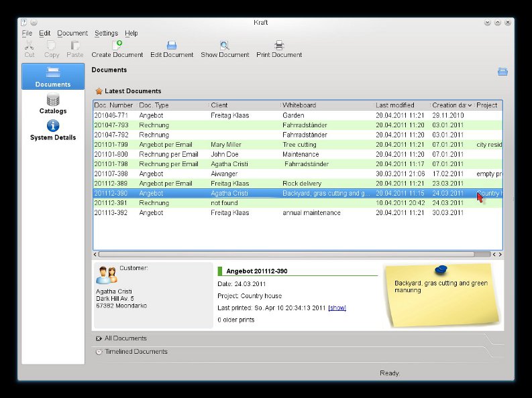The width and height of the screenshot is (532, 398).
Task: Click the Print Document printer icon
Action: pos(279,45)
